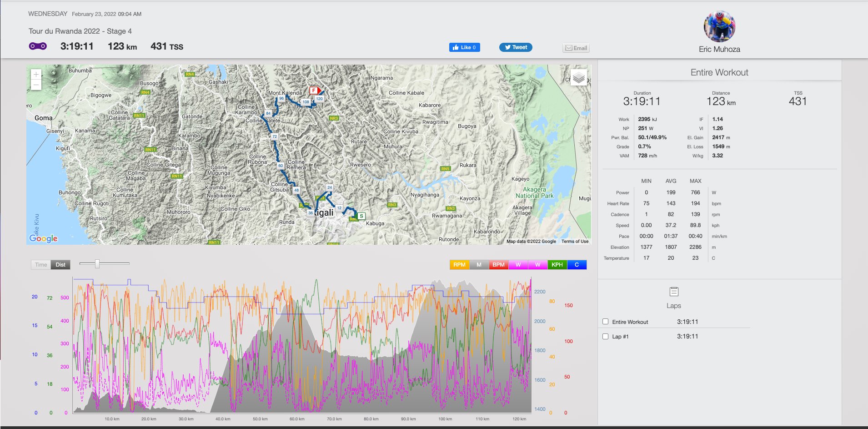
Task: Click the 431 TSS header summary value
Action: click(x=167, y=46)
